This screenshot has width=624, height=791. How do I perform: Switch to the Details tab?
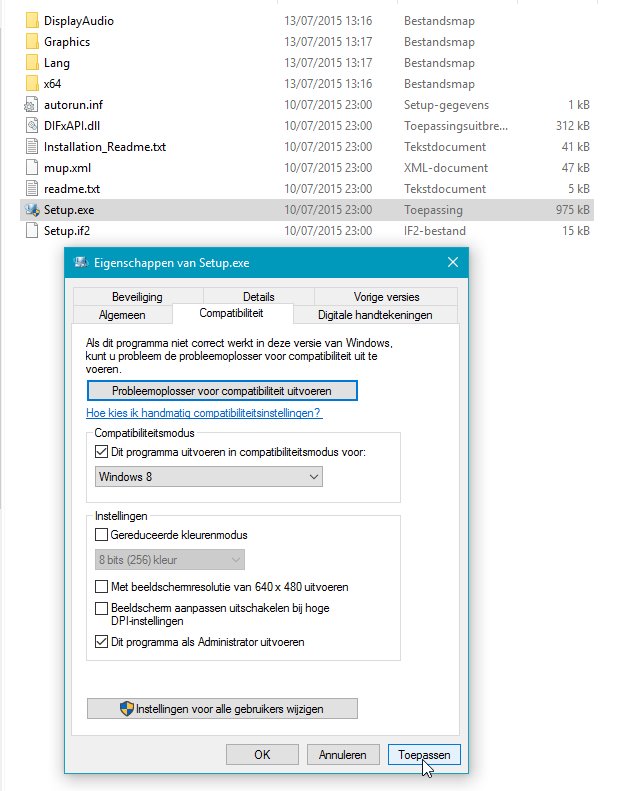(259, 297)
